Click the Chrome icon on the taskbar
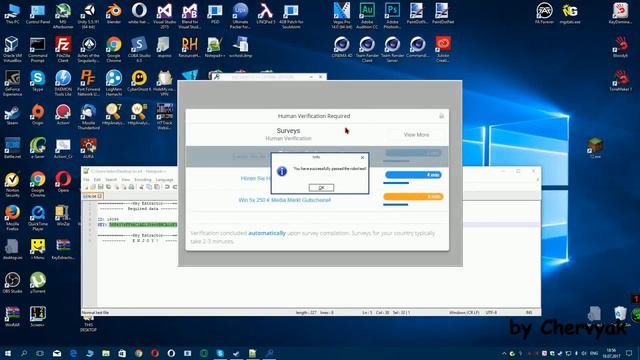Image resolution: width=640 pixels, height=360 pixels. [x=138, y=353]
